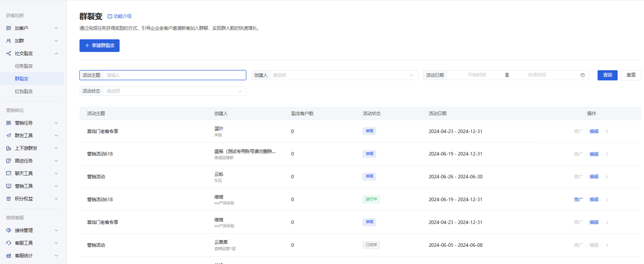Click the 新建群裂变 button
The height and width of the screenshot is (264, 644).
100,46
